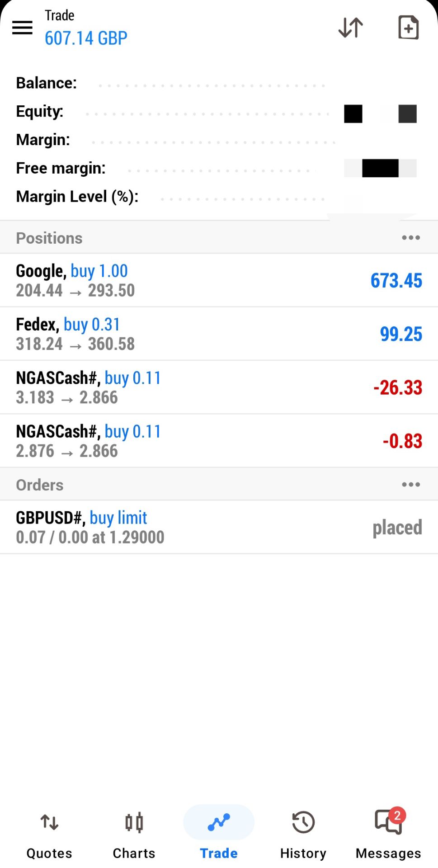
Task: Open Messages with 2 notifications
Action: point(388,822)
